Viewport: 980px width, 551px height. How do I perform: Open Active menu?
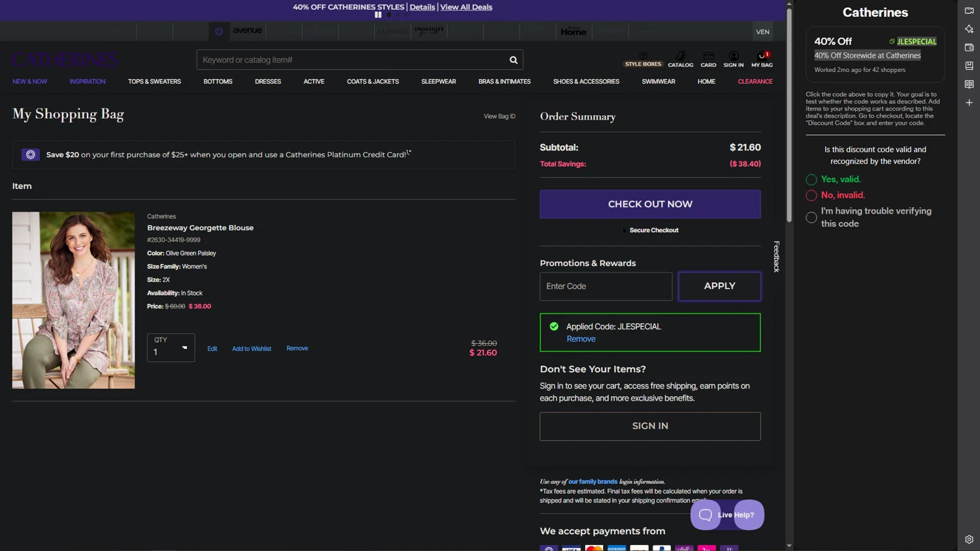[x=314, y=82]
